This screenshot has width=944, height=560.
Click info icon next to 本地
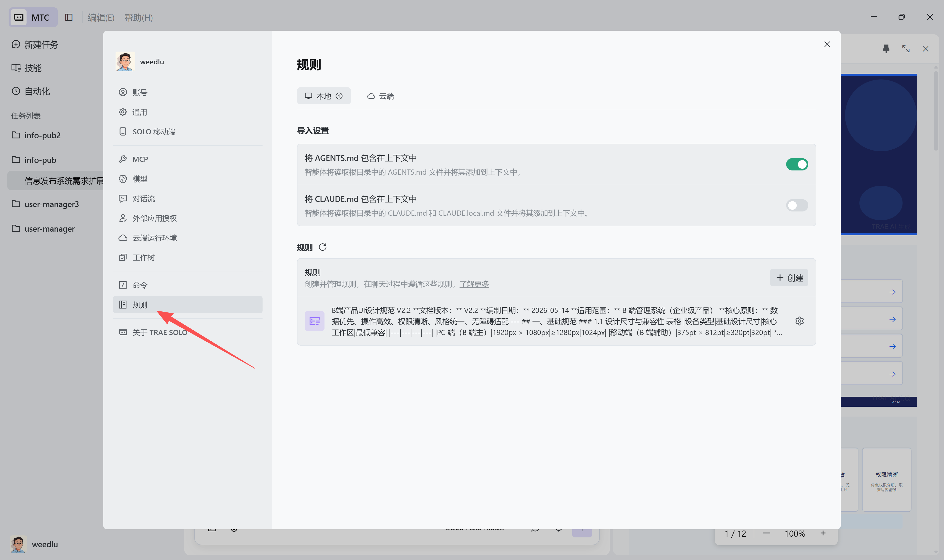[x=339, y=96]
